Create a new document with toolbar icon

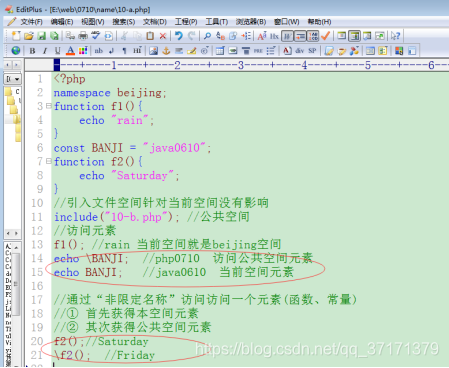click(16, 36)
